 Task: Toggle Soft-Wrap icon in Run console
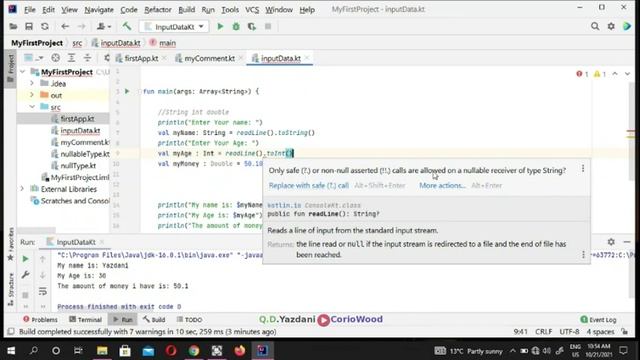42,291
